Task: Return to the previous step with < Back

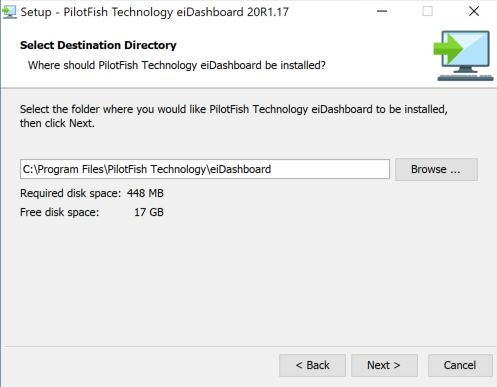Action: (312, 365)
